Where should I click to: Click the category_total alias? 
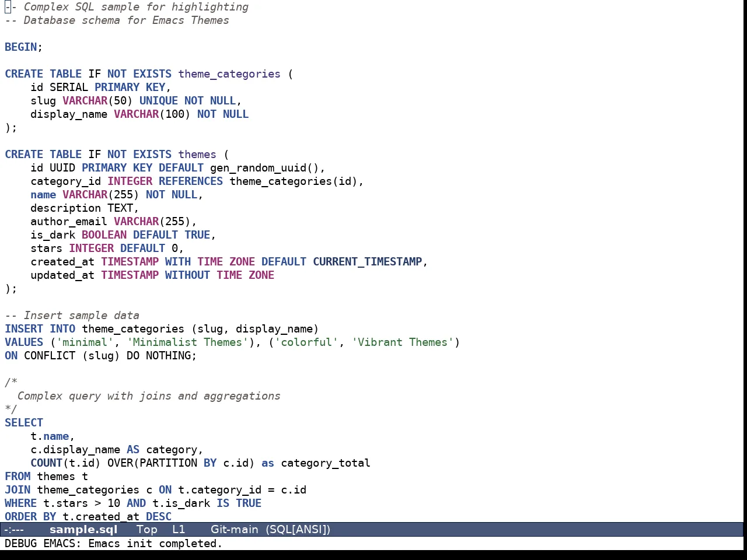tap(326, 463)
